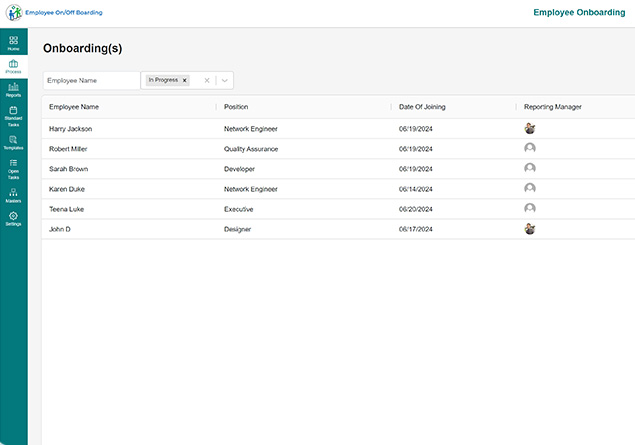Click Harry Jackson's reporting manager avatar
The image size is (635, 445).
pyautogui.click(x=530, y=128)
